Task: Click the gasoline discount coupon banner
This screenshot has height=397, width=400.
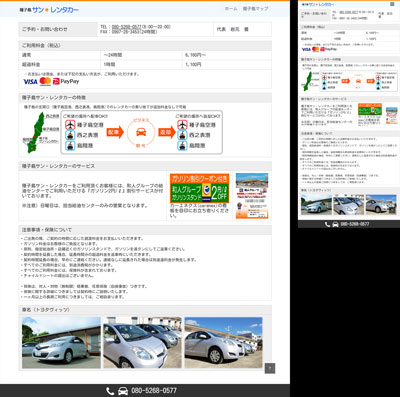Action: 199,188
